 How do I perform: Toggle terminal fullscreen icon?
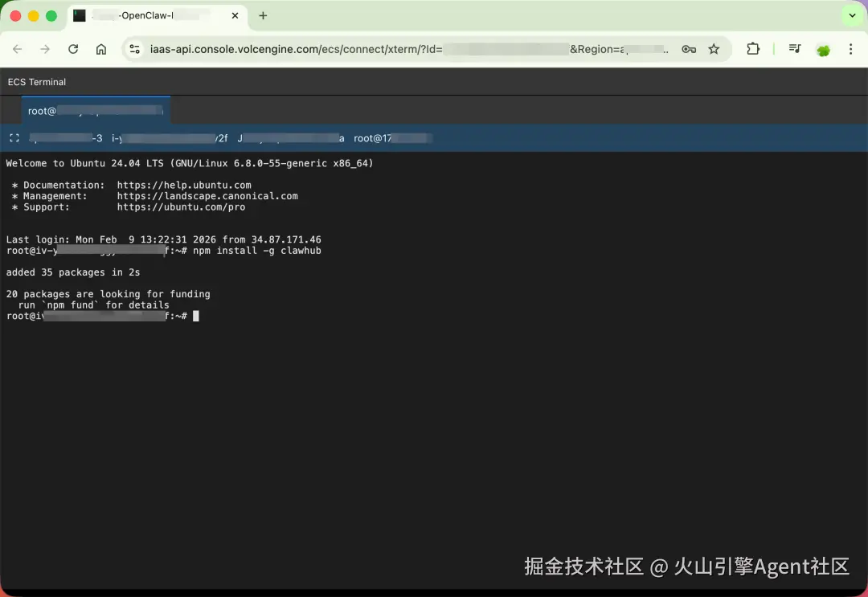click(x=14, y=138)
